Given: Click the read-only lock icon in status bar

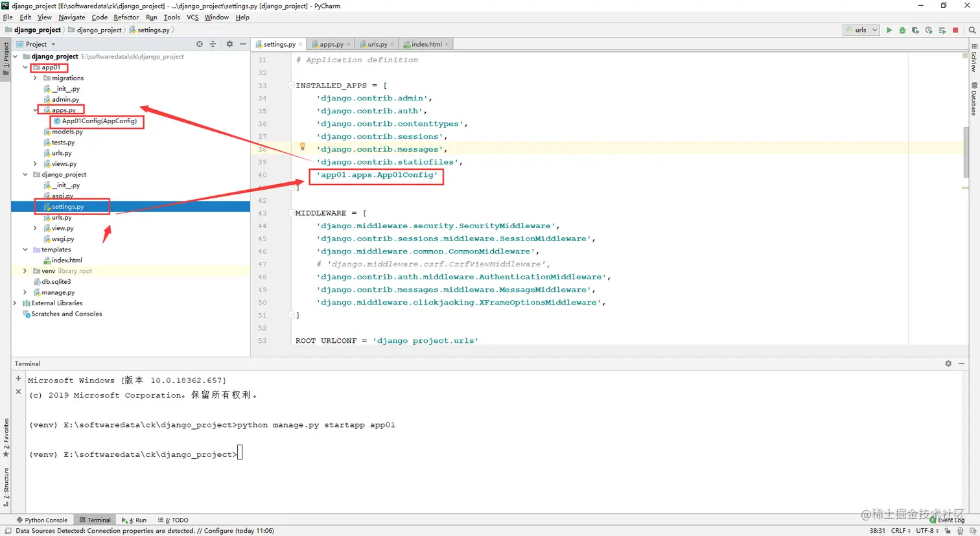Looking at the screenshot, I should (x=948, y=531).
